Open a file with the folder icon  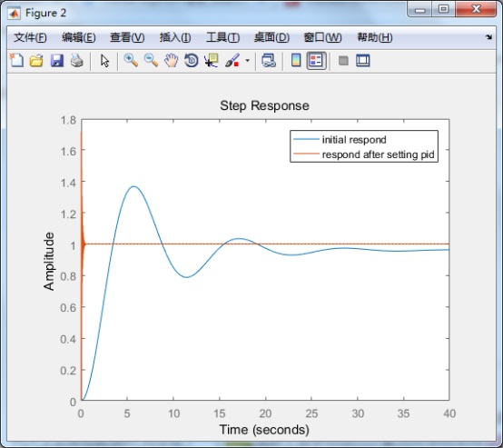click(x=36, y=60)
